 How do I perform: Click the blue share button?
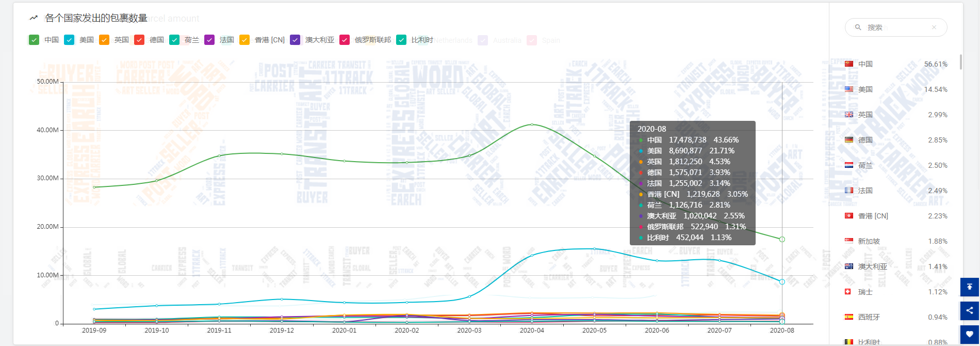(970, 311)
